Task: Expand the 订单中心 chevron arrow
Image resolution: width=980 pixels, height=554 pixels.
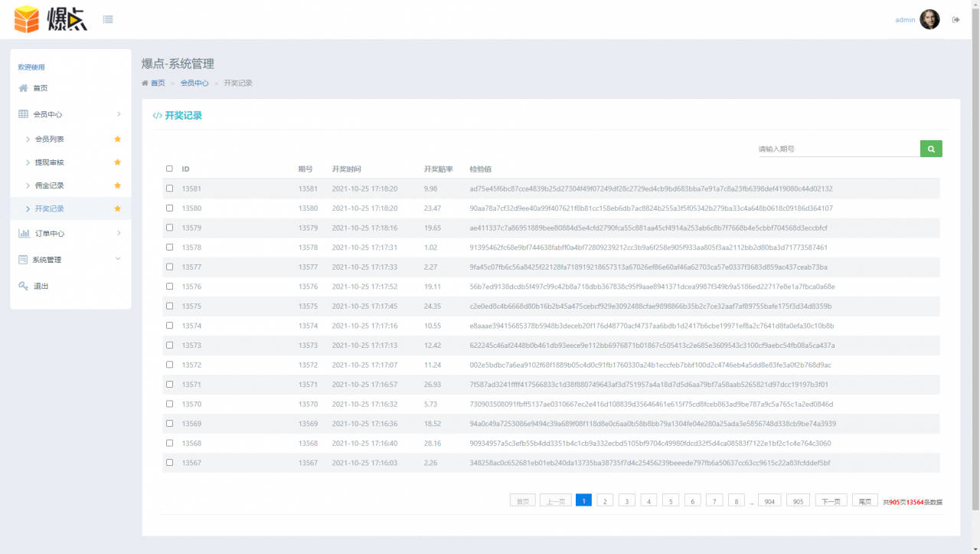Action: (x=119, y=233)
